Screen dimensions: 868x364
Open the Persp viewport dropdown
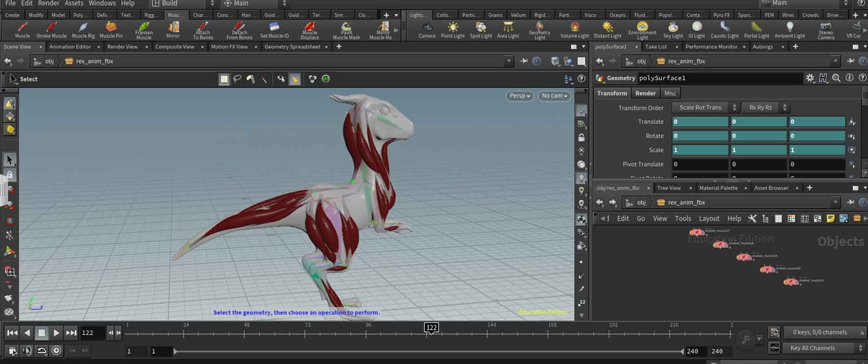[519, 96]
